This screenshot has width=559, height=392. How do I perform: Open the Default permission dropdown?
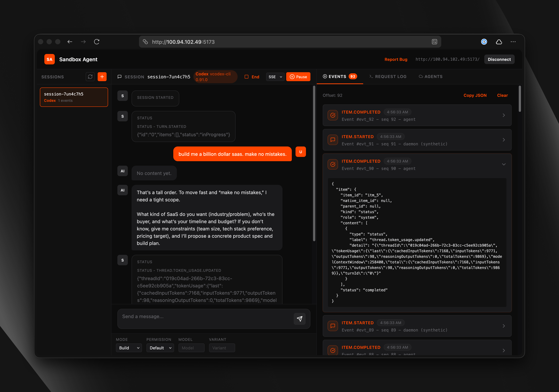(x=160, y=348)
